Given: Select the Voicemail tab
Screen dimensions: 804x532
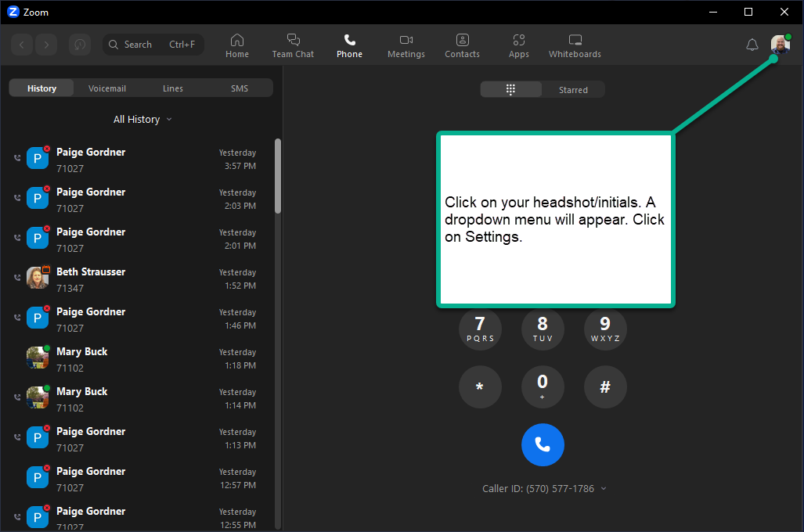Looking at the screenshot, I should coord(107,88).
